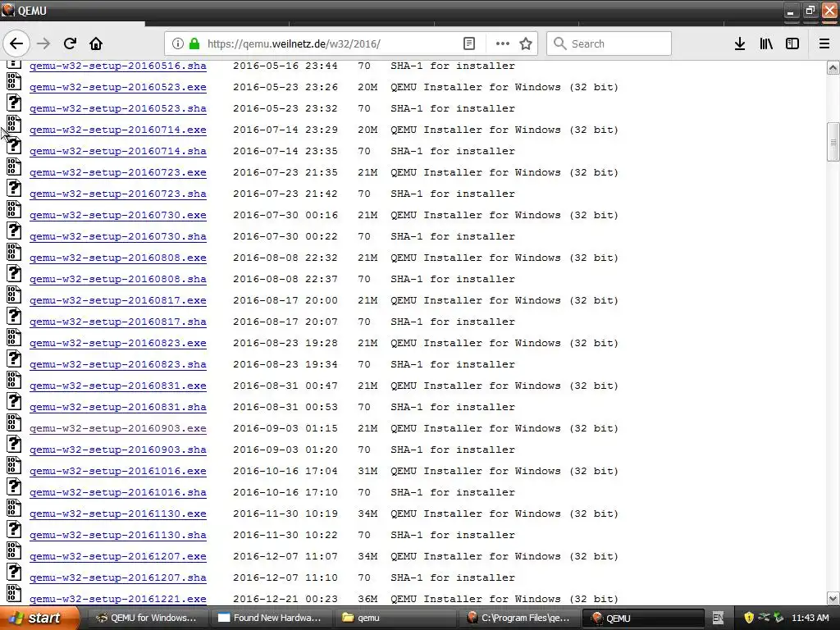840x630 pixels.
Task: Click the green secure connection padlock
Action: point(194,44)
